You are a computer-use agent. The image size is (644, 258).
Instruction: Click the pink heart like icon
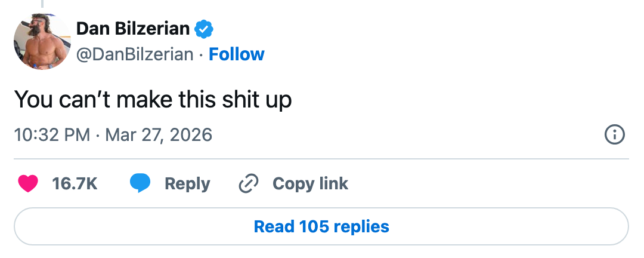pyautogui.click(x=28, y=184)
